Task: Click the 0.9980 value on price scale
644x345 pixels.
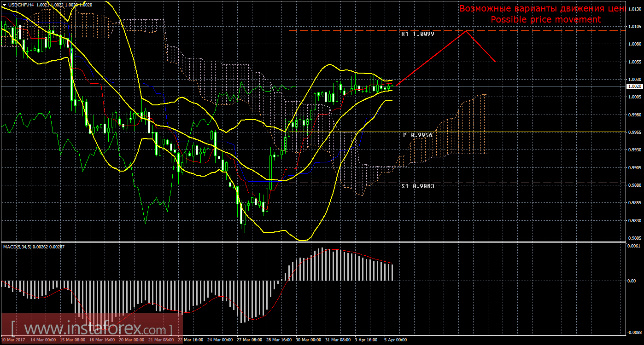Action: point(634,115)
